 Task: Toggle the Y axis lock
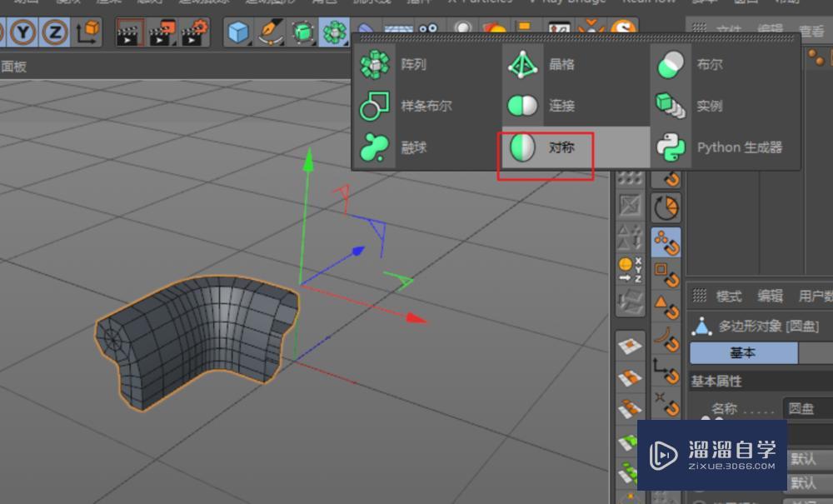pos(22,32)
